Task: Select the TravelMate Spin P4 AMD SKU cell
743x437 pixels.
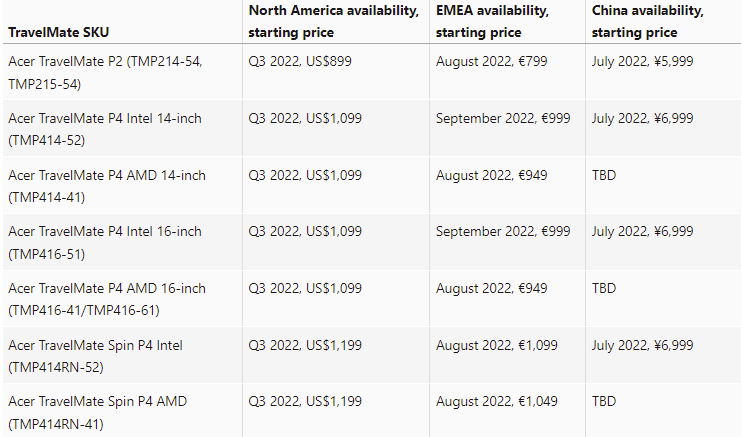Action: click(x=97, y=411)
